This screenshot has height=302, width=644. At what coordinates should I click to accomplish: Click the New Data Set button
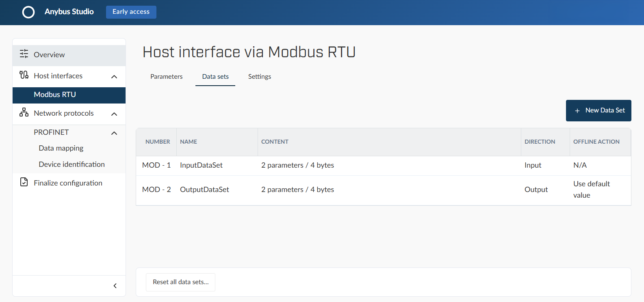tap(598, 110)
